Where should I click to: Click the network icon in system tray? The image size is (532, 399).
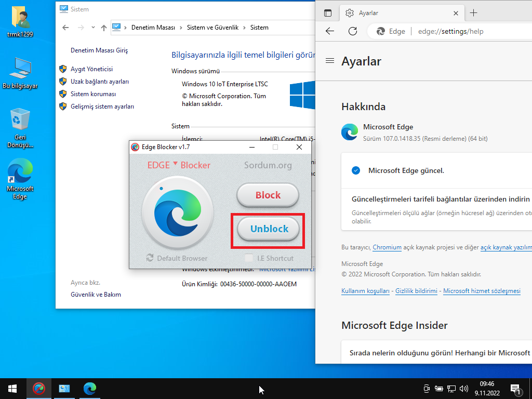[x=451, y=389]
